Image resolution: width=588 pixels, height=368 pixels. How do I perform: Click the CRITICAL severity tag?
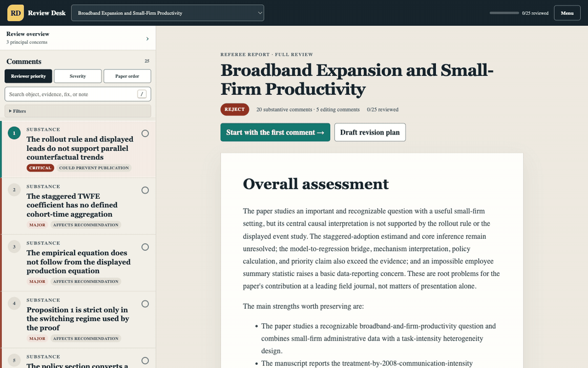click(x=40, y=168)
